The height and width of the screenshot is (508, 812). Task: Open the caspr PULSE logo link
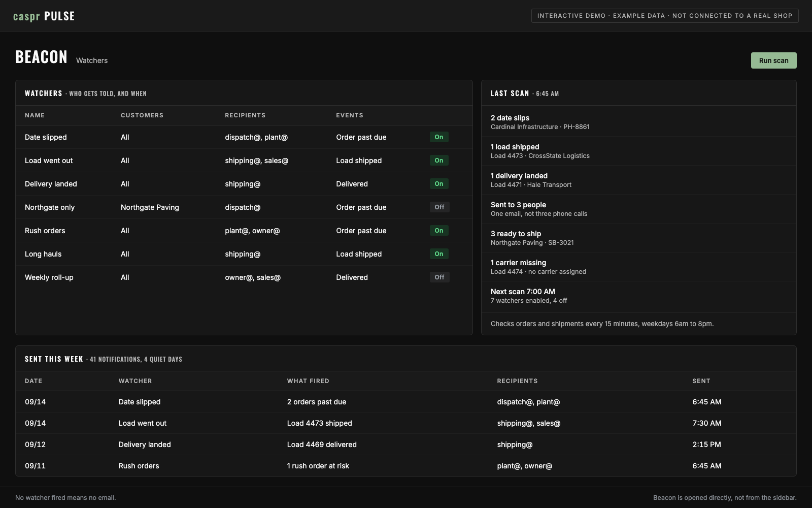44,16
